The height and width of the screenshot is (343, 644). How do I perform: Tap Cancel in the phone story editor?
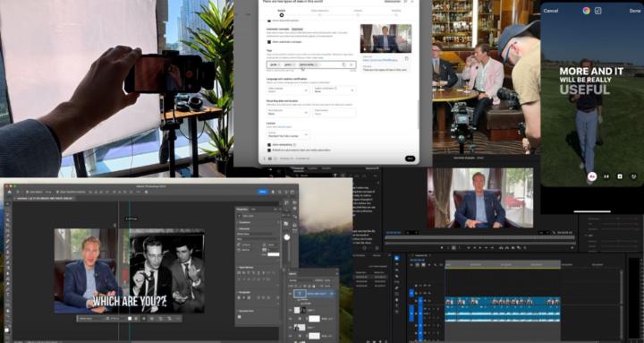(550, 11)
